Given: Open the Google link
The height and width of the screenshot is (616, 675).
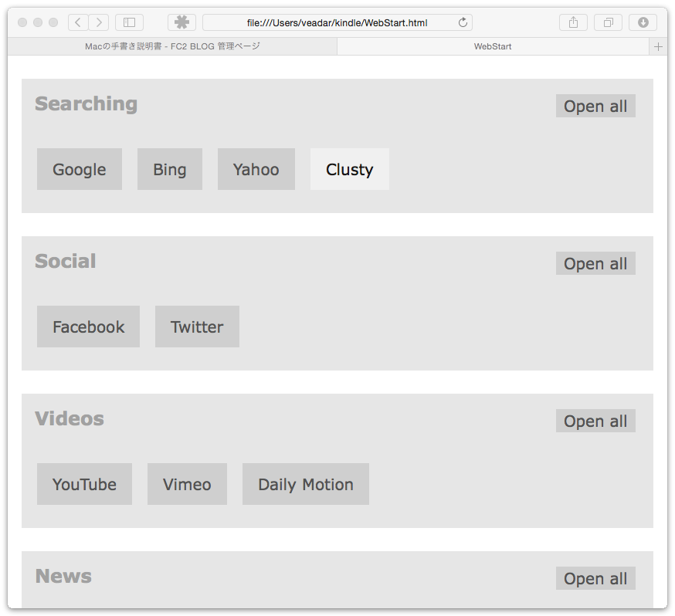Looking at the screenshot, I should point(80,169).
